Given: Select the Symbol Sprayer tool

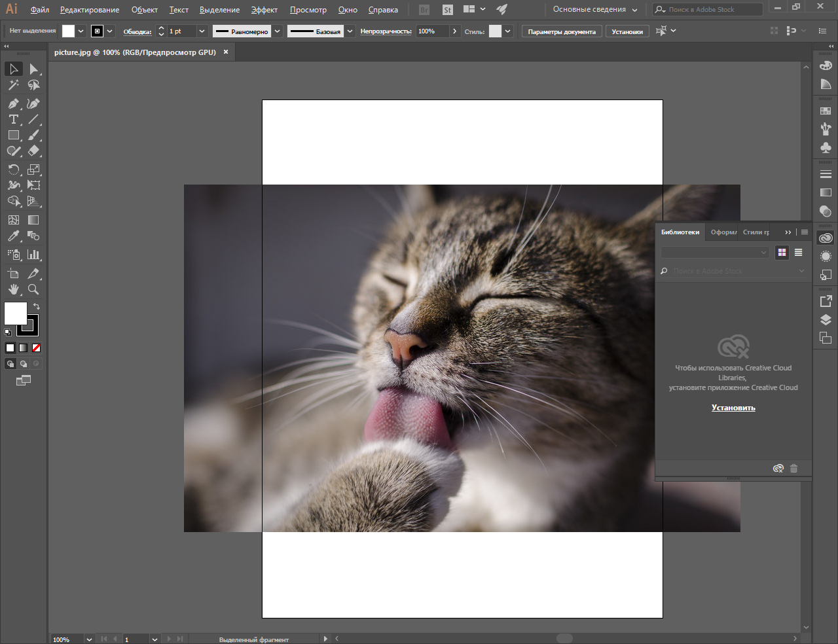Looking at the screenshot, I should click(13, 254).
